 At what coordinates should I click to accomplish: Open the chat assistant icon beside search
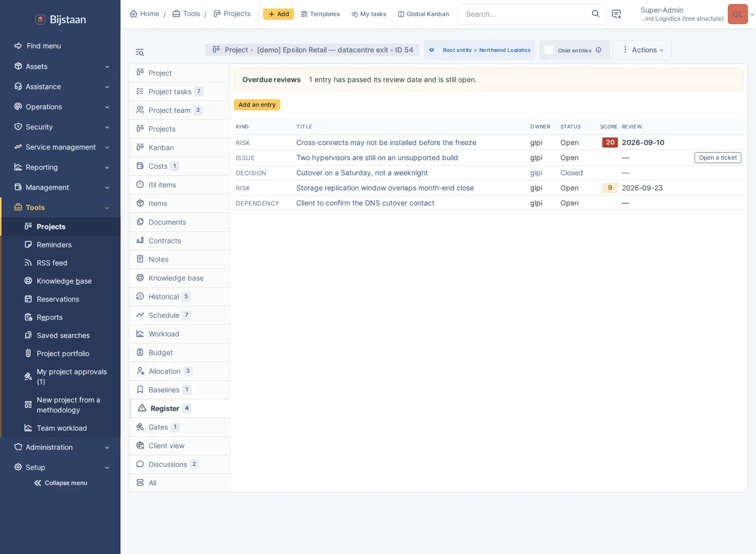(616, 14)
